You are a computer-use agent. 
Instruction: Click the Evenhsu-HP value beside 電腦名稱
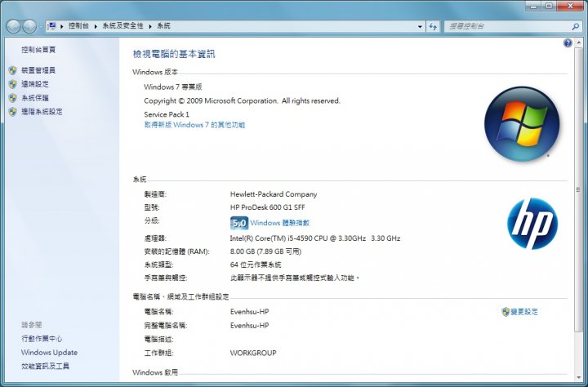(x=249, y=312)
